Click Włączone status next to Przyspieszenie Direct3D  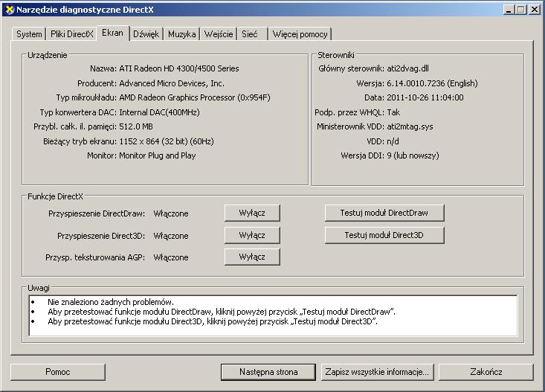pos(171,236)
